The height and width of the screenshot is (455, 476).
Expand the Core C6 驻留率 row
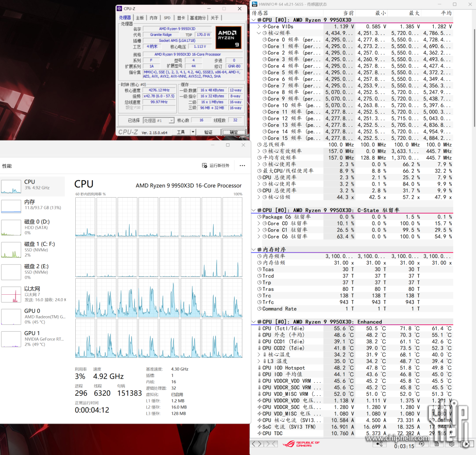point(259,236)
